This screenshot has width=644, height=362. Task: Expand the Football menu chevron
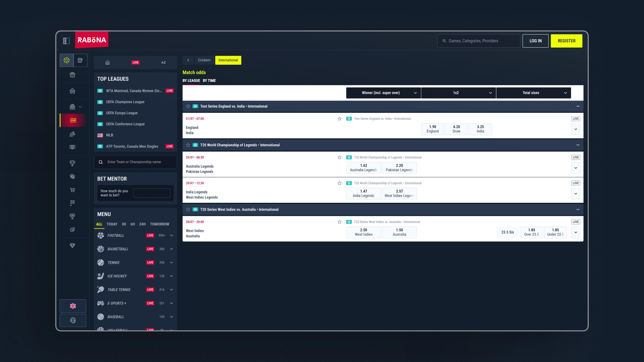pos(171,236)
